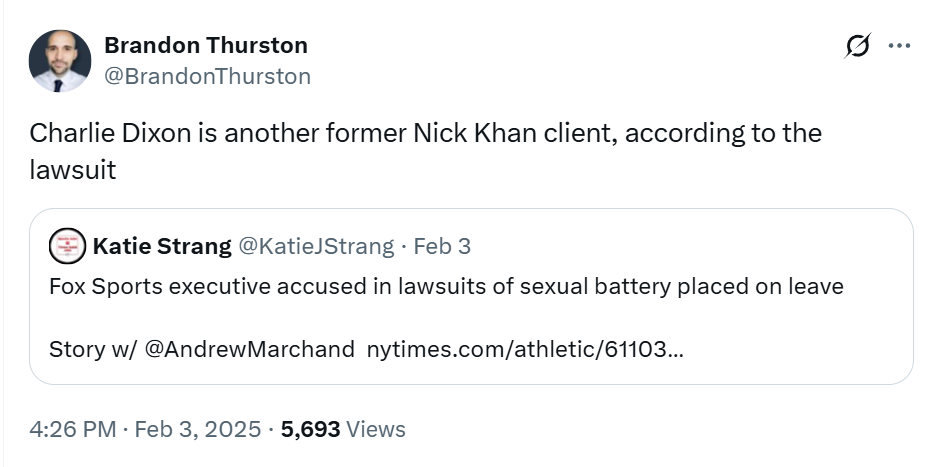Click the Grok slashed-circle icon
This screenshot has width=935, height=467.
(858, 46)
